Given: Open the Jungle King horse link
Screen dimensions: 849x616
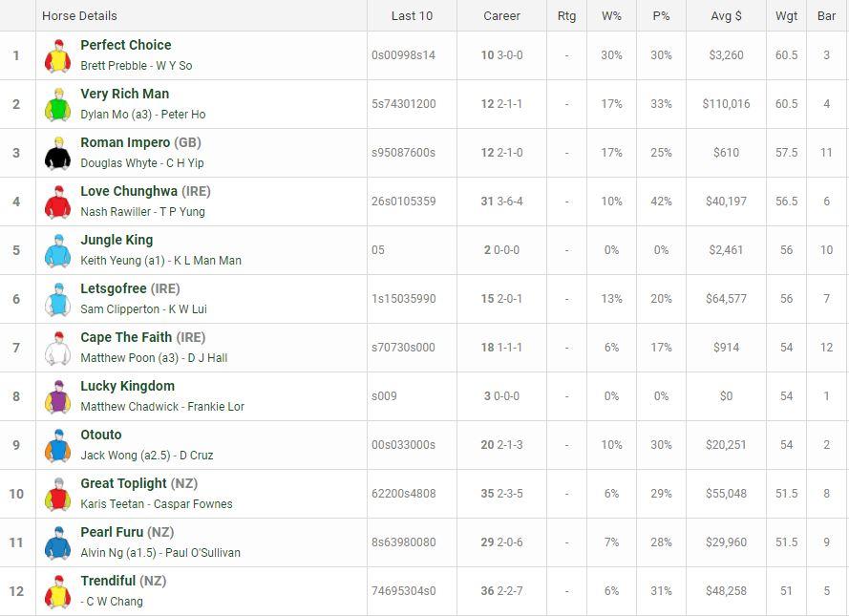Looking at the screenshot, I should [117, 240].
